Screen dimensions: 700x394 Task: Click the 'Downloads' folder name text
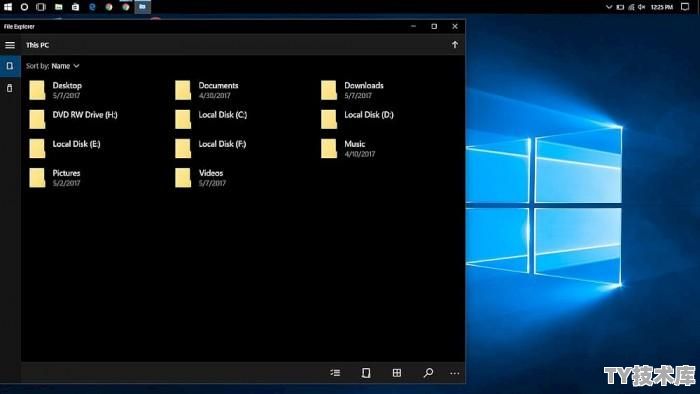pyautogui.click(x=364, y=85)
